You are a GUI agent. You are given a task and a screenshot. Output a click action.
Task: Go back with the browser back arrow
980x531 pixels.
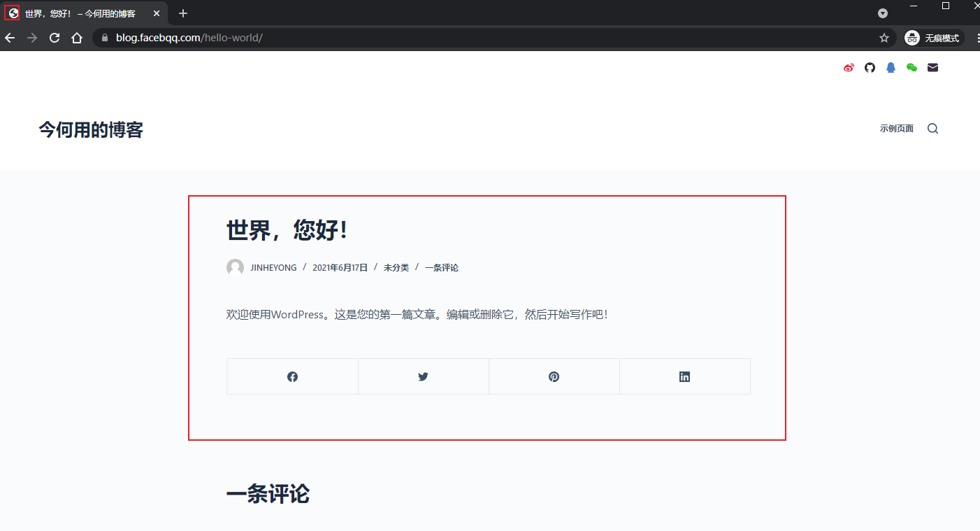10,38
